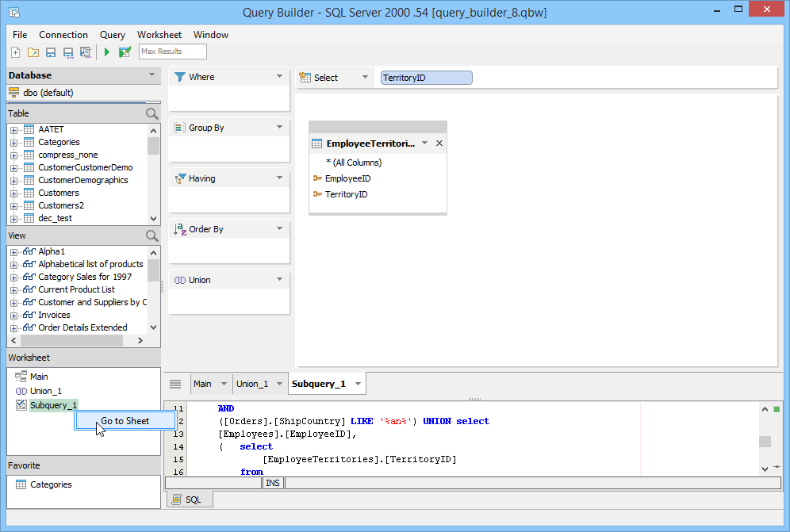Select the Current Product List view
The width and height of the screenshot is (790, 532).
77,289
